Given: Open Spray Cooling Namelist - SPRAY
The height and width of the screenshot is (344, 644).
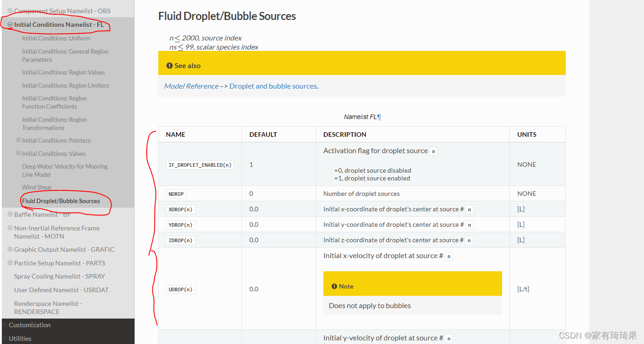Looking at the screenshot, I should pyautogui.click(x=60, y=276).
